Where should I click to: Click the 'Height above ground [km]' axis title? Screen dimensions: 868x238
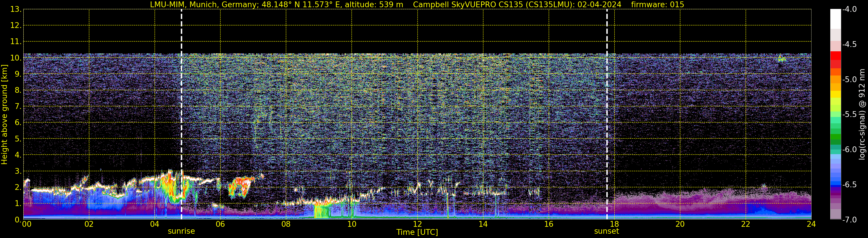(x=4, y=115)
